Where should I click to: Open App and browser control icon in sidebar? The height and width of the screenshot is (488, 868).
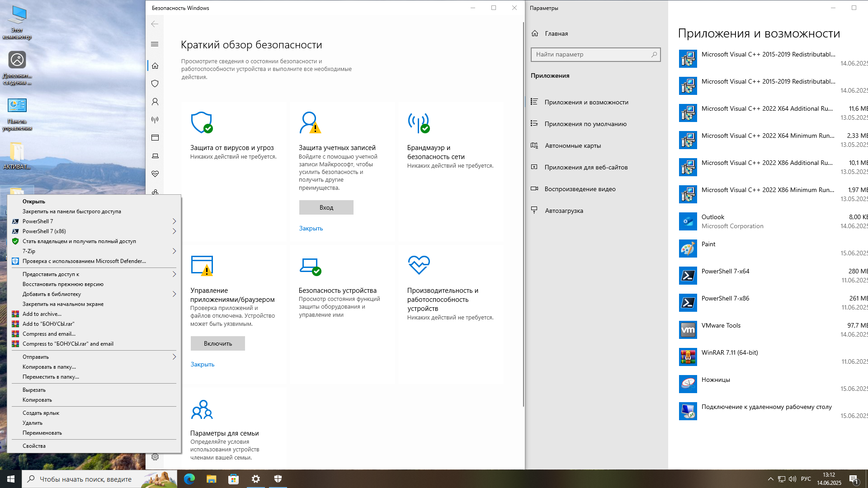point(155,138)
